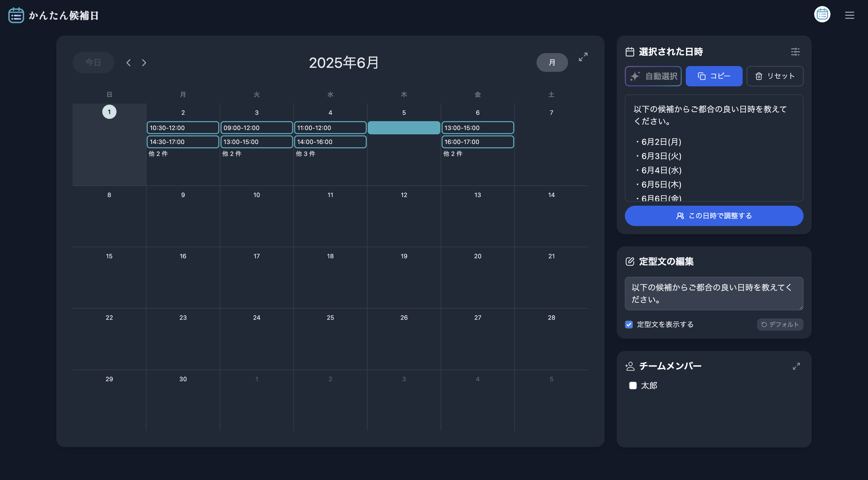This screenshot has height=480, width=868.
Task: Go to the next month arrow
Action: pos(144,63)
